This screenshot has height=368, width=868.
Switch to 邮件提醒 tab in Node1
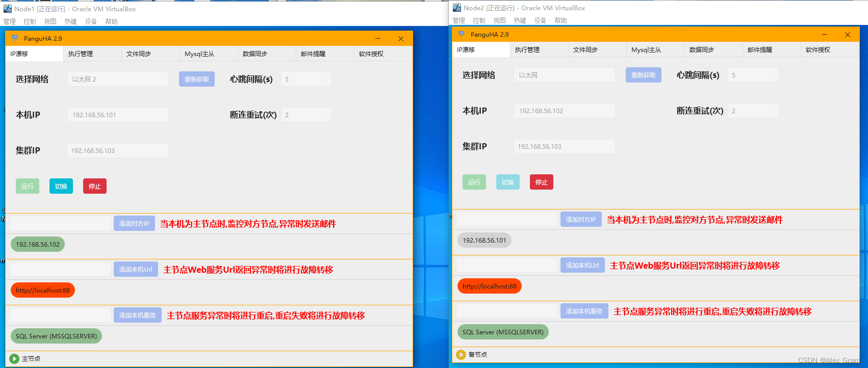click(325, 54)
